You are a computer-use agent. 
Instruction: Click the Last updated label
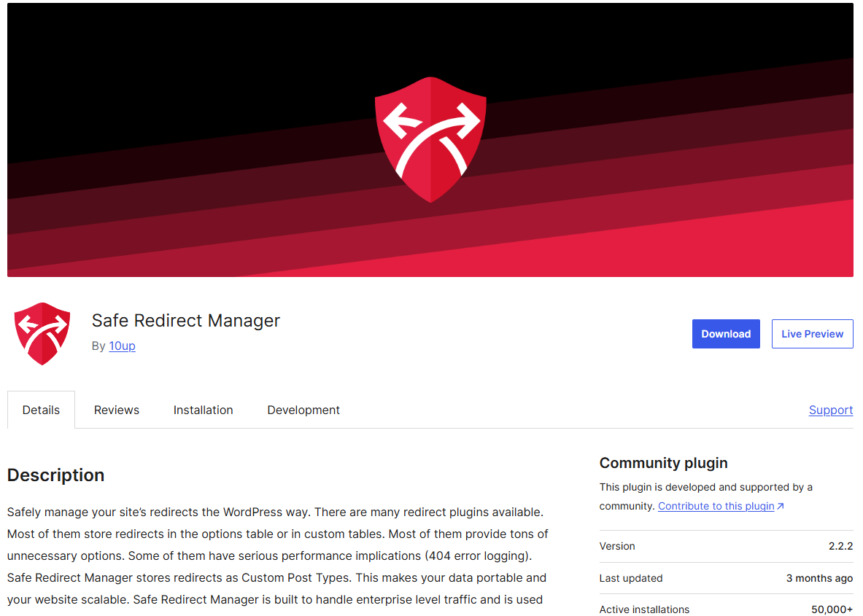coord(631,578)
